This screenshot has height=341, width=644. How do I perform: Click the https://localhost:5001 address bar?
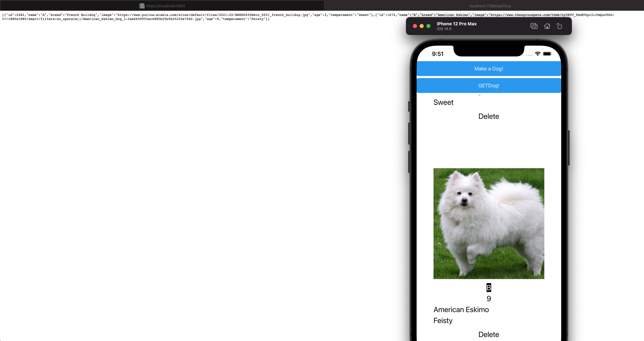166,6
